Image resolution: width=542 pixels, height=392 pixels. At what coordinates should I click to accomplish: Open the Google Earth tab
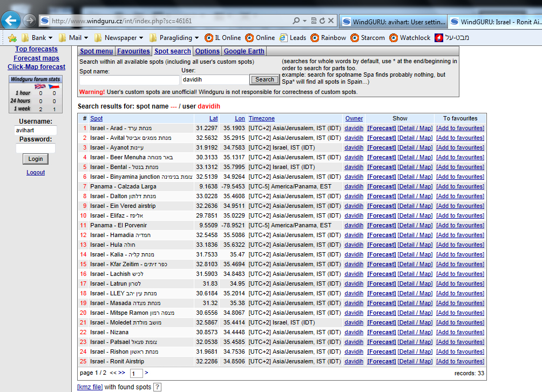pos(244,51)
